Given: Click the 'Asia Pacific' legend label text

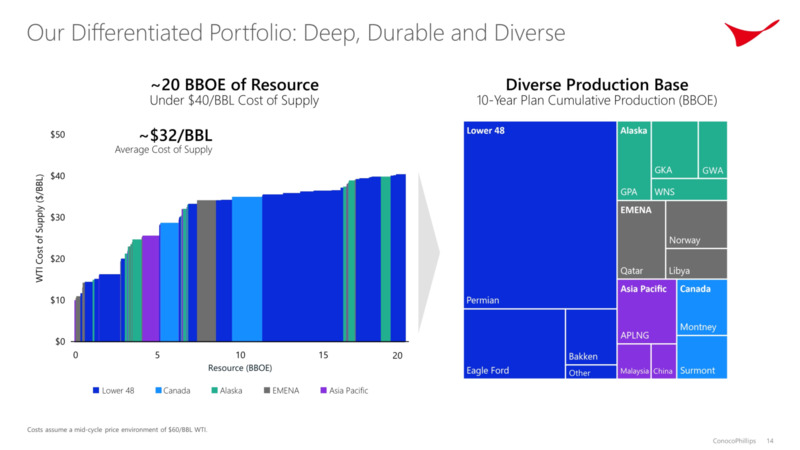Looking at the screenshot, I should (348, 390).
